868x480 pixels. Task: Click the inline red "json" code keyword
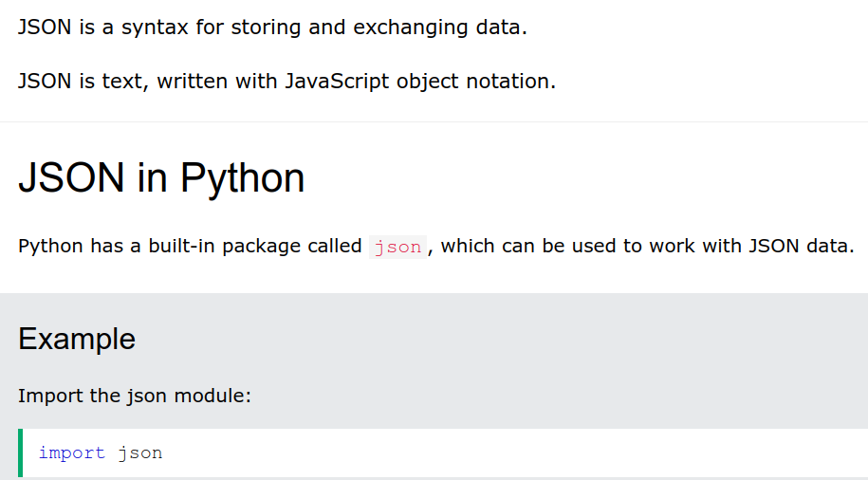coord(397,247)
